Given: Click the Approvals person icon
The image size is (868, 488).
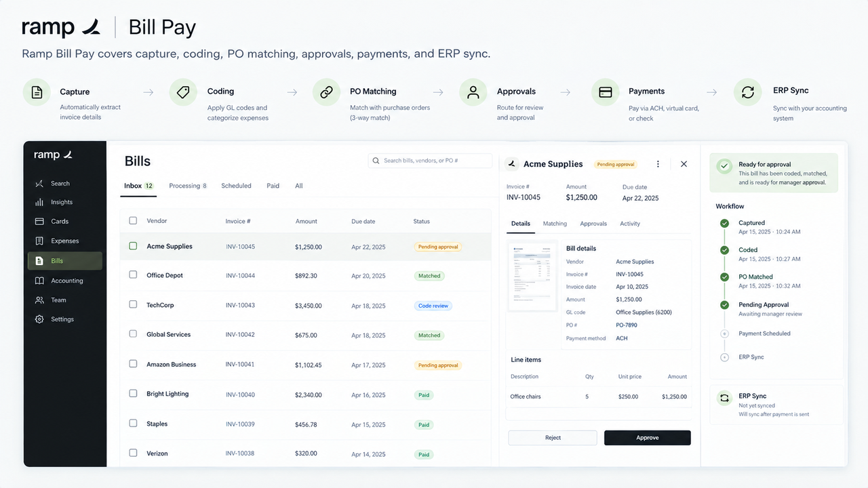Looking at the screenshot, I should pos(473,92).
